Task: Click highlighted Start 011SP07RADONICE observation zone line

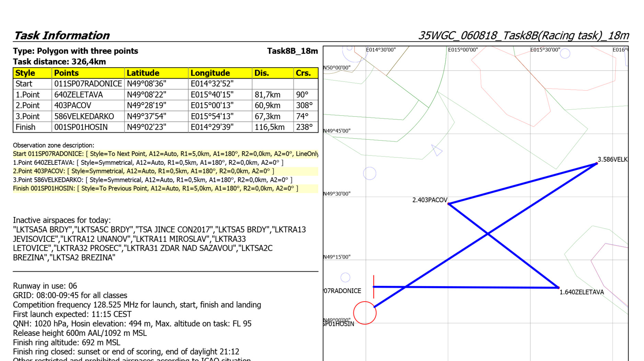Action: (x=165, y=154)
